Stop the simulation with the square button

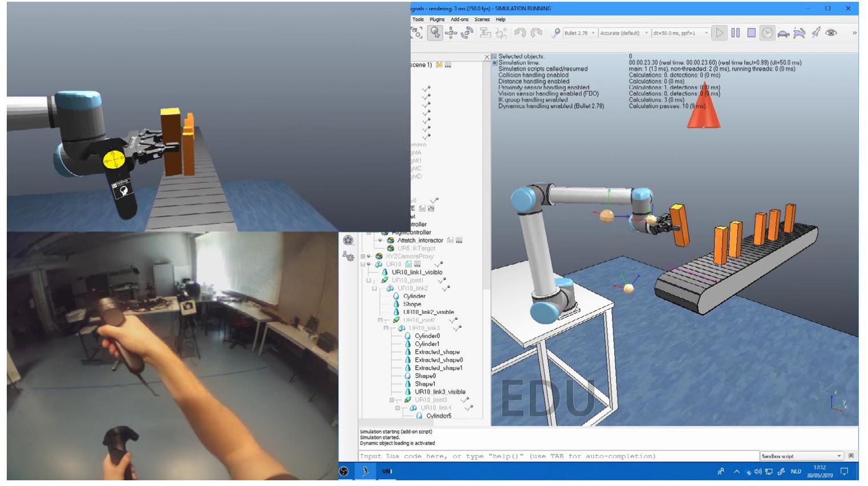(x=752, y=33)
